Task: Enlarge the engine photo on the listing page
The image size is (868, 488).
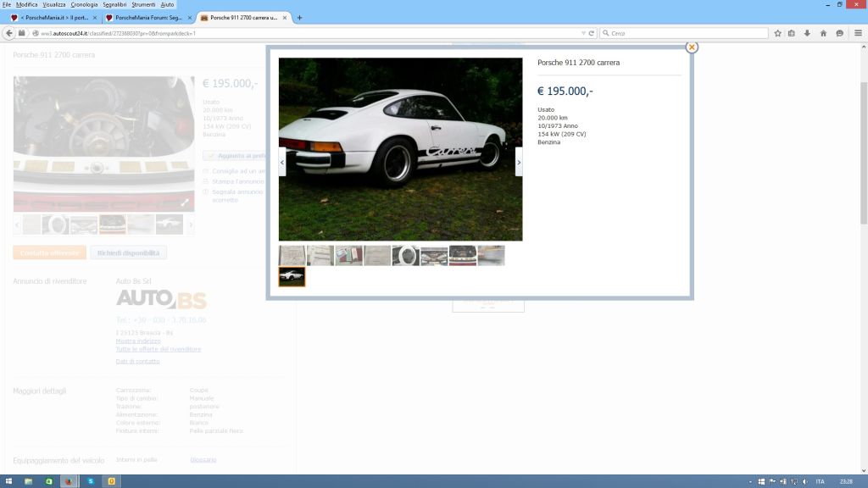Action: [x=185, y=202]
